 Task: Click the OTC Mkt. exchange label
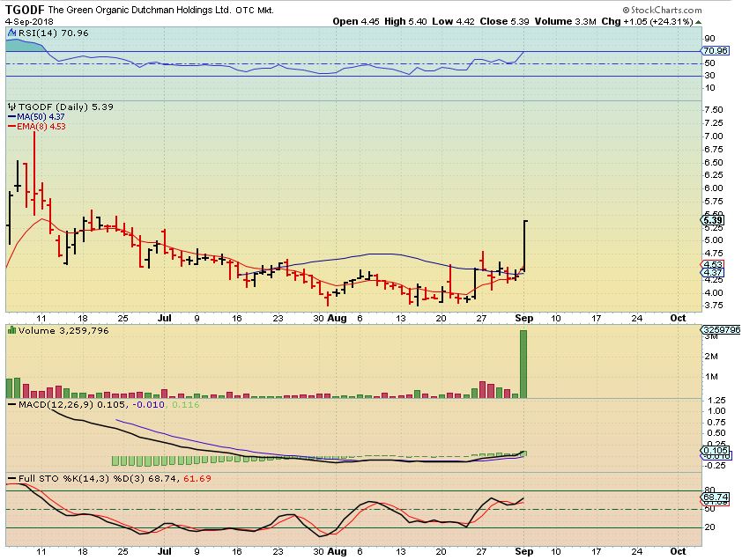coord(255,10)
